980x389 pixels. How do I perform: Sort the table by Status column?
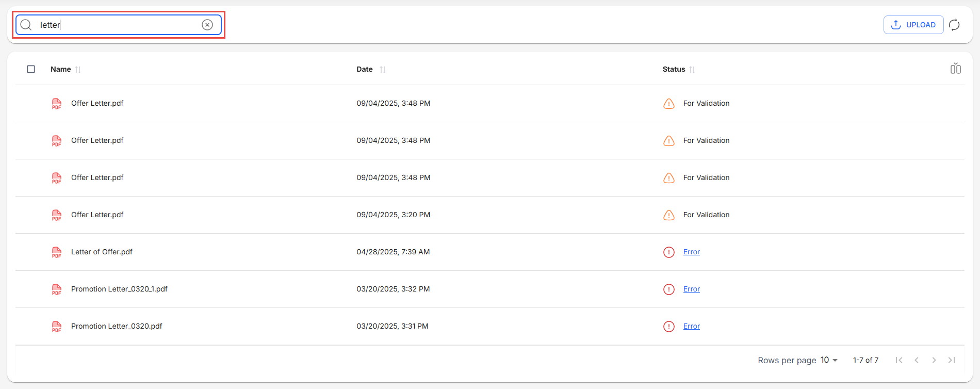[692, 70]
